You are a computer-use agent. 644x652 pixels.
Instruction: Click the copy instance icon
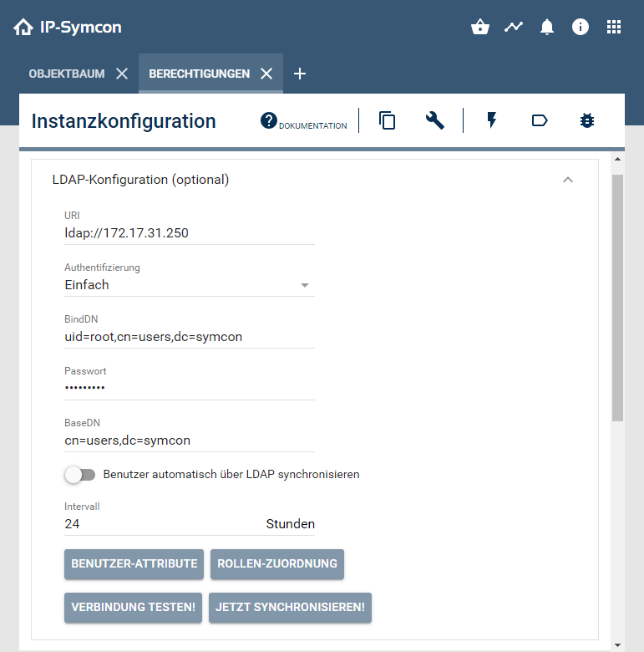pyautogui.click(x=387, y=120)
